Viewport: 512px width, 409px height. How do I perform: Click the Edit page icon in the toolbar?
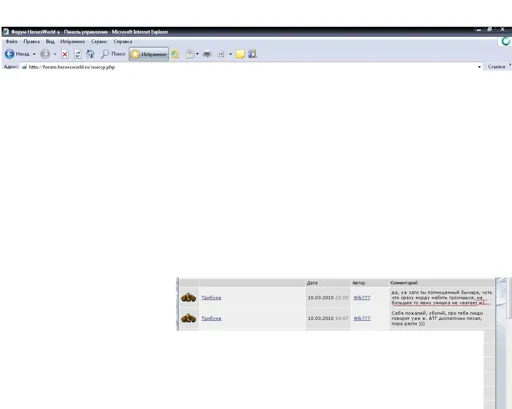pyautogui.click(x=221, y=54)
